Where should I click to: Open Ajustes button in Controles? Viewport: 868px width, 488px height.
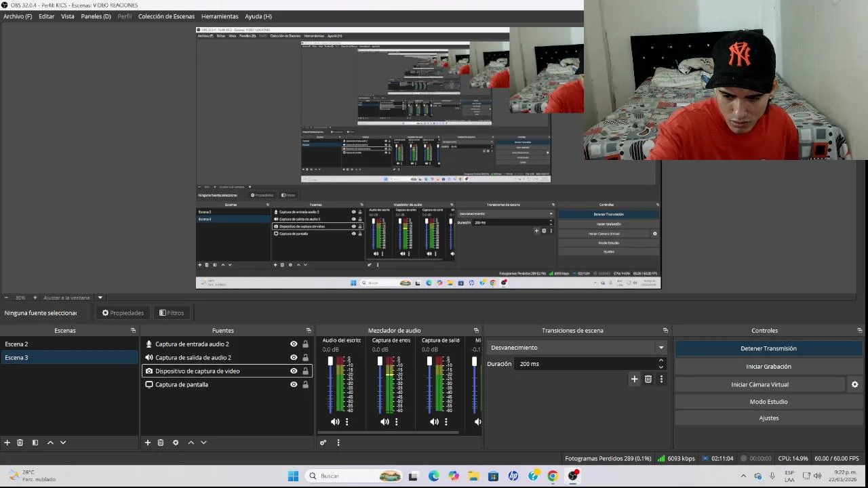click(x=768, y=418)
